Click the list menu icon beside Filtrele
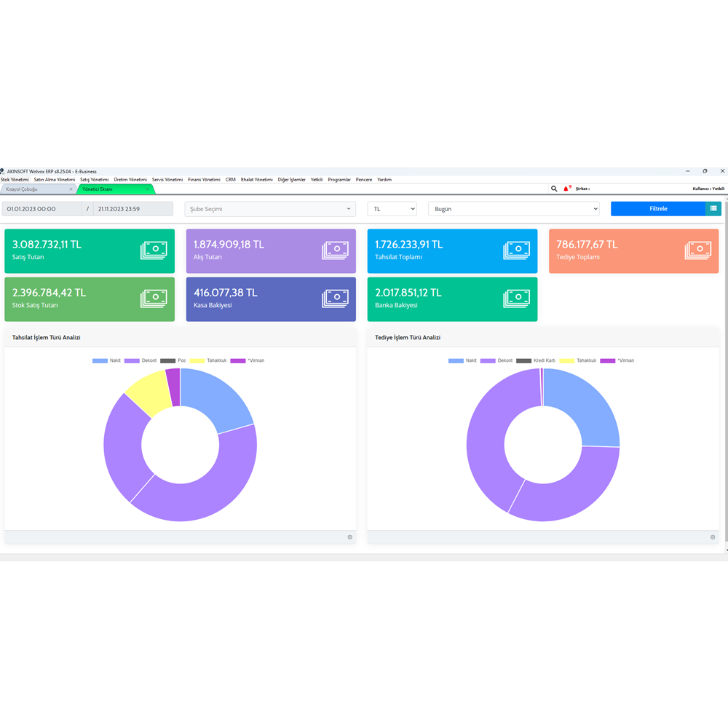This screenshot has width=728, height=728. coord(713,209)
